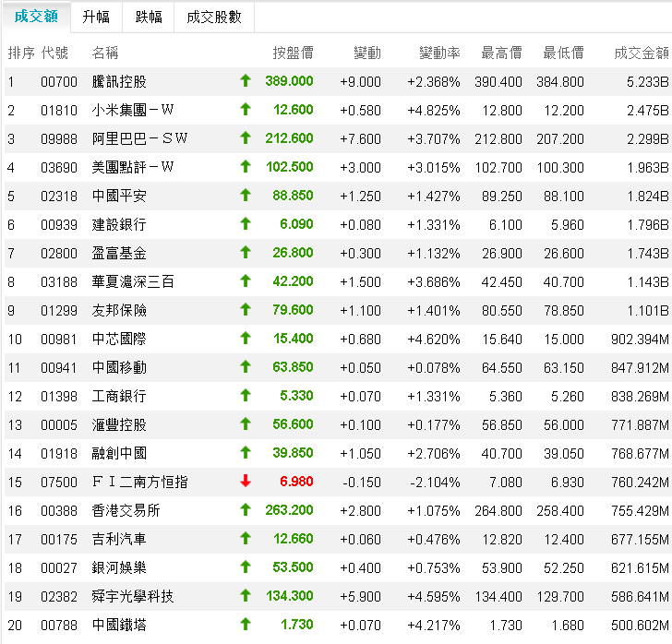
Task: Select the 成交股數 tab
Action: point(214,18)
